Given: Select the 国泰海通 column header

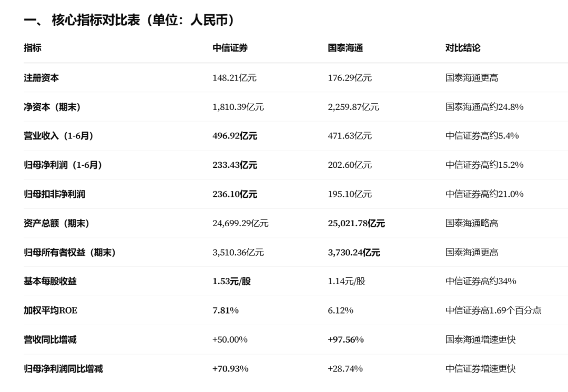Looking at the screenshot, I should 345,48.
